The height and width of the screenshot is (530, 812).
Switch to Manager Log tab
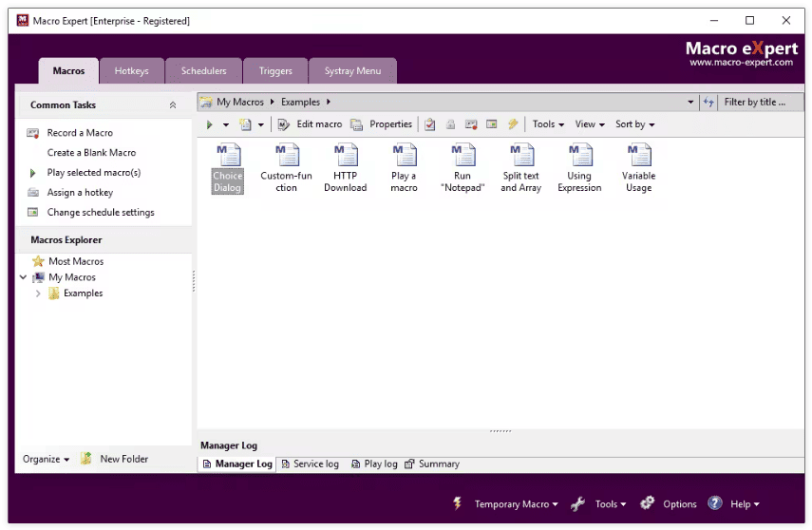[237, 464]
